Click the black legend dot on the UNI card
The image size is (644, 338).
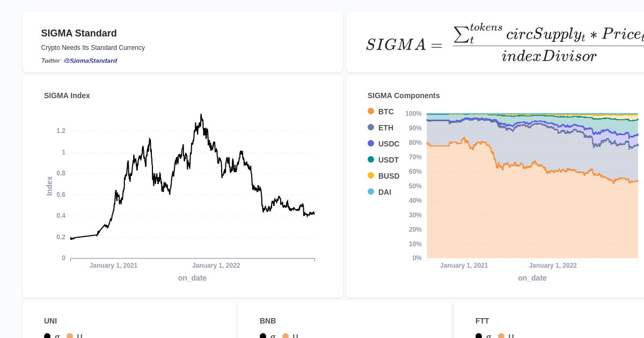tap(47, 335)
